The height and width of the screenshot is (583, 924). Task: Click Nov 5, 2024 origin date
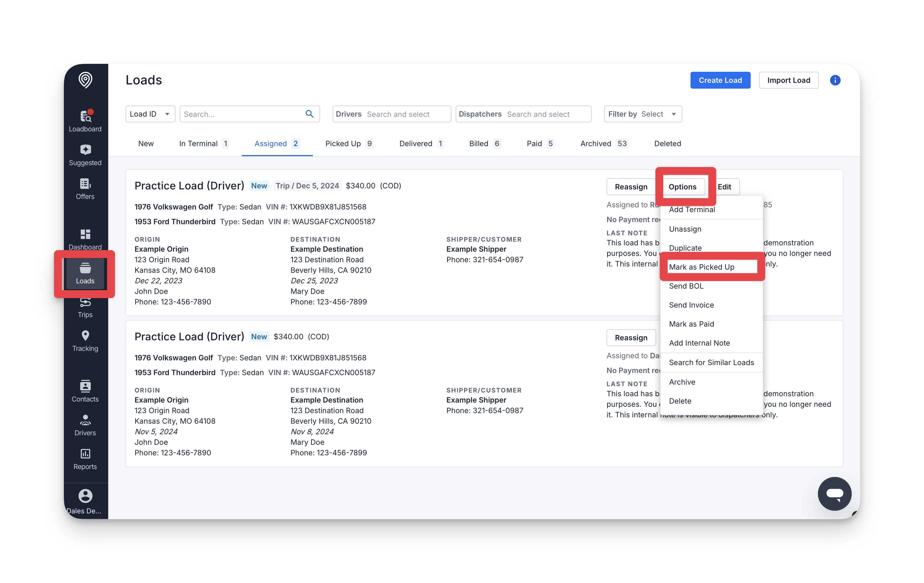156,432
